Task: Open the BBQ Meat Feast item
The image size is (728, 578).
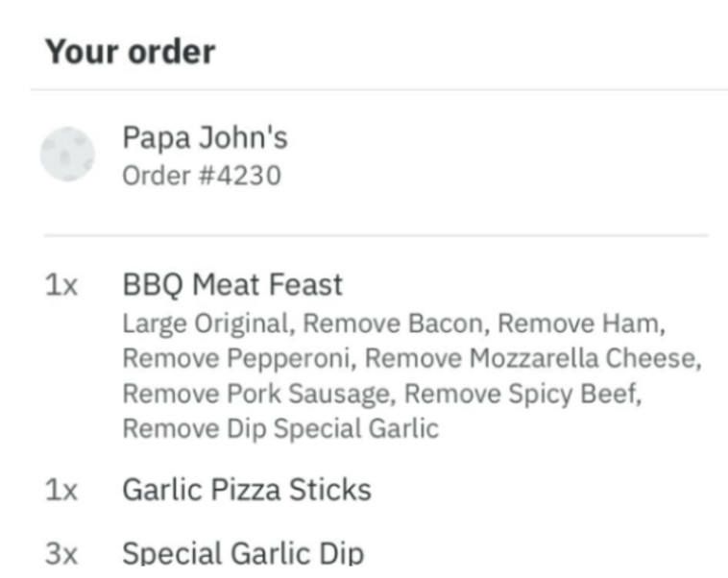Action: coord(232,285)
